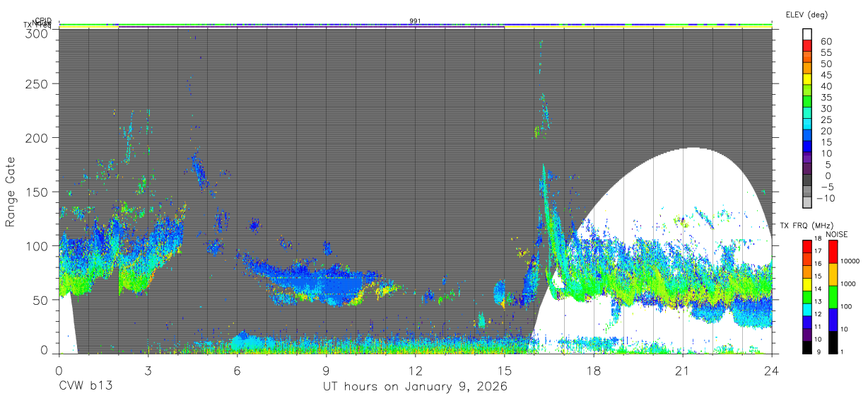Pick the red top segment of the NOISE color bar
Image resolution: width=868 pixels, height=401 pixels.
coord(833,252)
